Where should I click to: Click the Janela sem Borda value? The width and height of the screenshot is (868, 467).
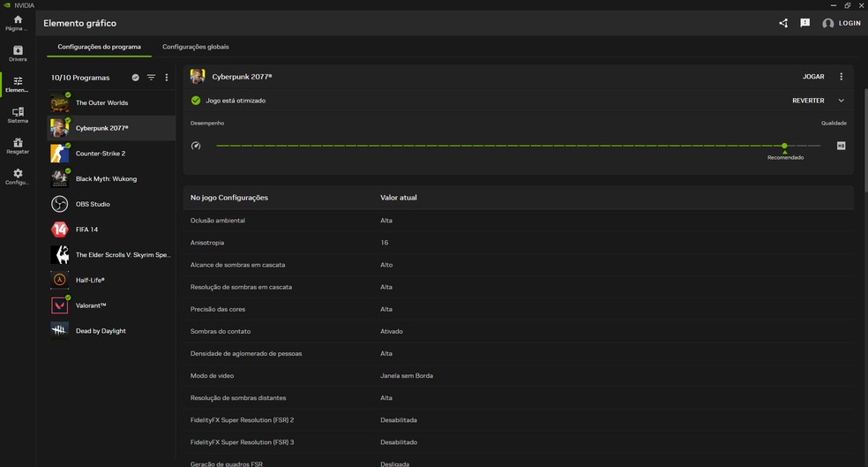[407, 375]
